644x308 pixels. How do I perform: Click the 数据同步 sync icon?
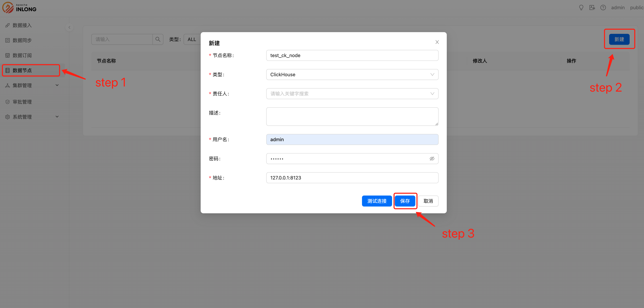coord(8,40)
